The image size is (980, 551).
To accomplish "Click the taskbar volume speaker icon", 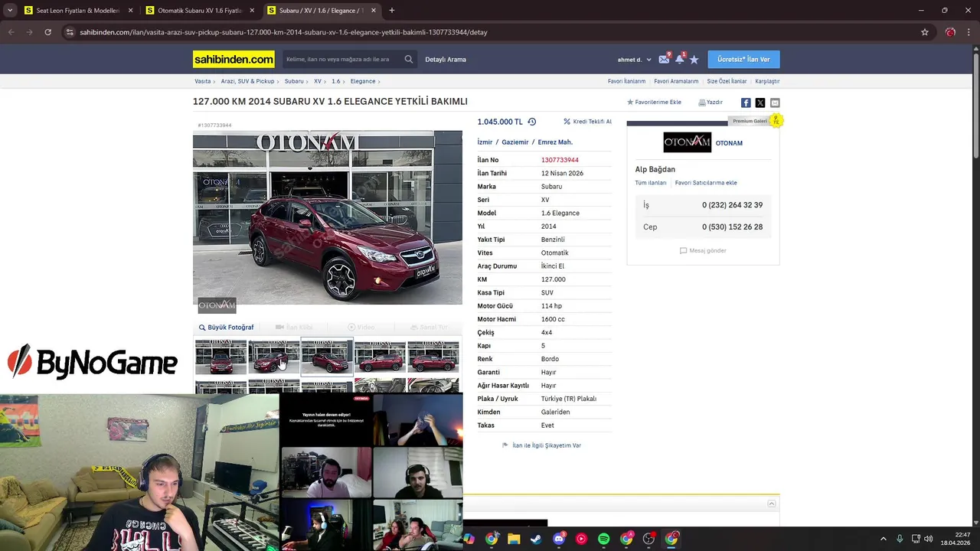I will (x=929, y=539).
